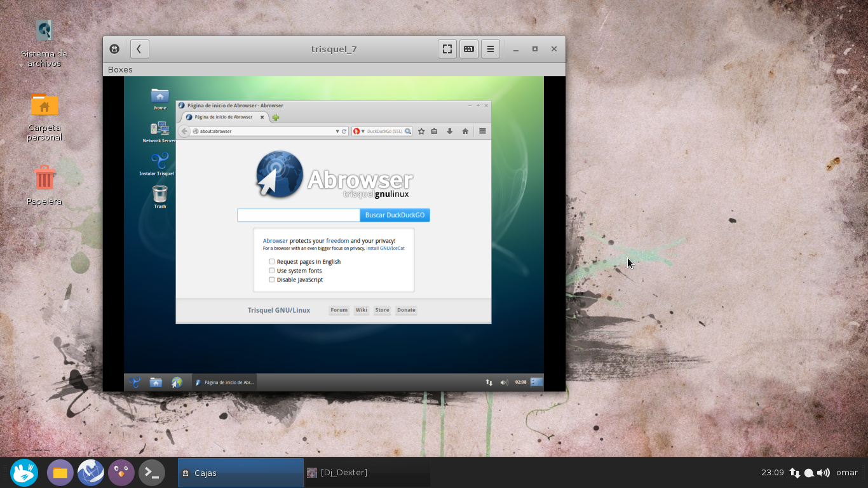The width and height of the screenshot is (868, 488).
Task: Open the keyboard shortcuts button in Boxes
Action: coord(469,49)
